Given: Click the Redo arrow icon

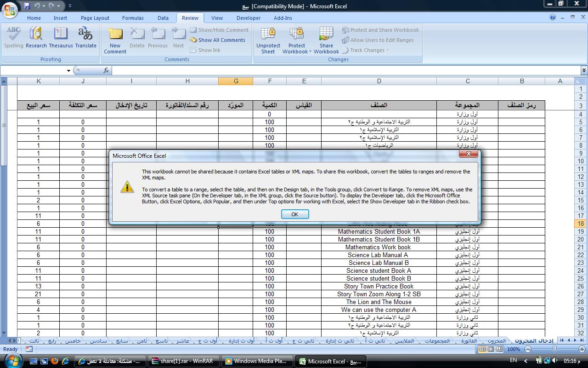Looking at the screenshot, I should tap(52, 6).
